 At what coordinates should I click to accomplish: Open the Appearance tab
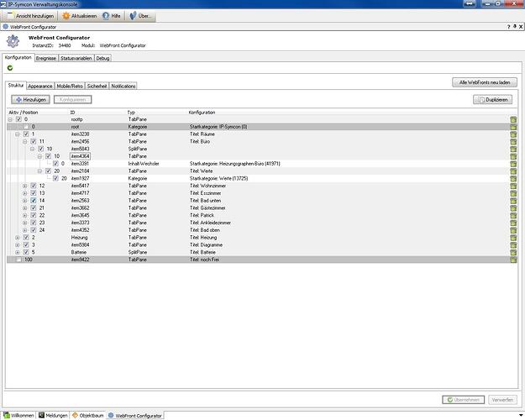click(40, 86)
